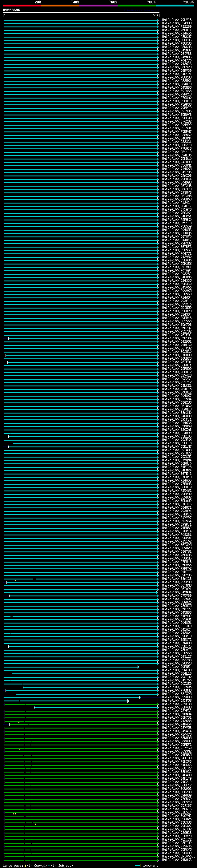
Task: Select the UniRef100_Q9LLJ0 label
Action: tap(176, 443)
